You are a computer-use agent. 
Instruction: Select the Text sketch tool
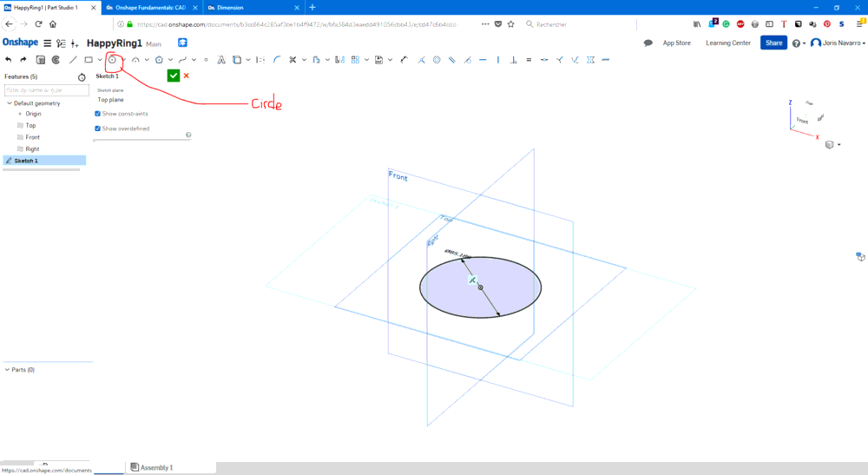point(221,60)
